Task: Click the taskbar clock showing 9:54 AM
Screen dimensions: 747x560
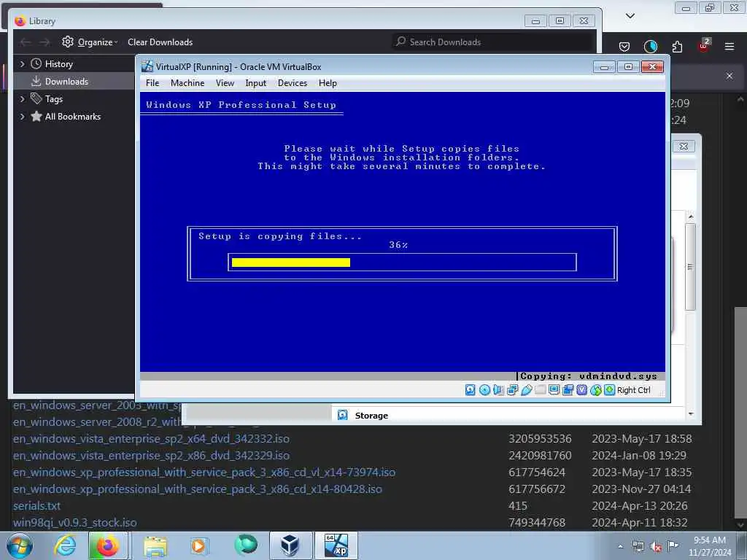Action: 709,545
